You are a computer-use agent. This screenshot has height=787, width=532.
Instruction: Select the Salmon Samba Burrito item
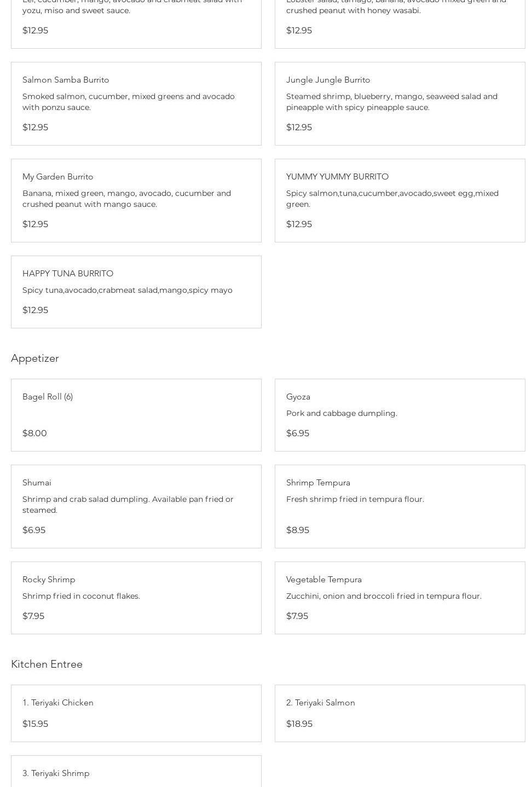click(66, 80)
